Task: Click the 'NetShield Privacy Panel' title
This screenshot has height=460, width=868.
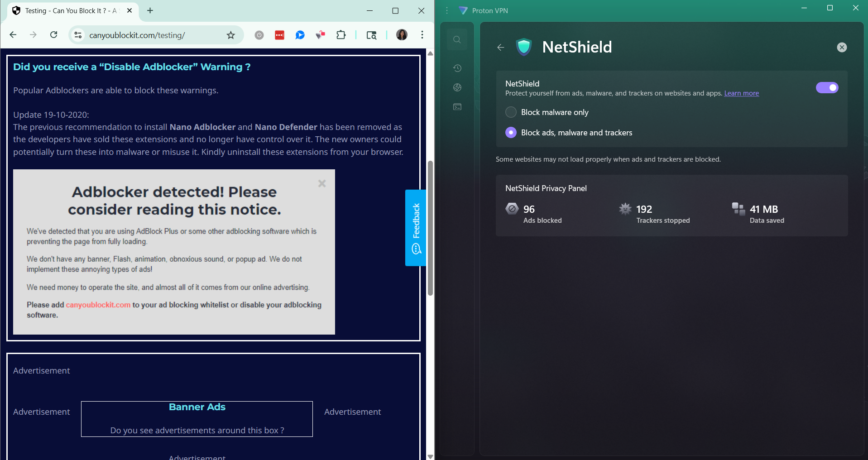Action: point(546,188)
